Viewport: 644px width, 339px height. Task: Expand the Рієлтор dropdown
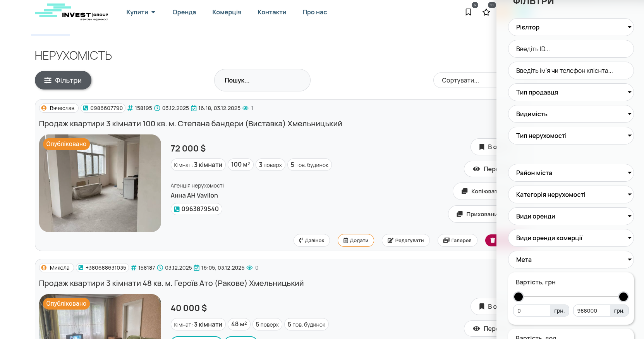coord(570,27)
